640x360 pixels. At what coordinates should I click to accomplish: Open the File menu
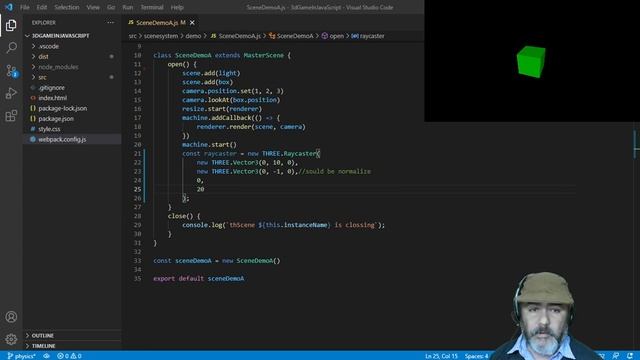click(24, 7)
